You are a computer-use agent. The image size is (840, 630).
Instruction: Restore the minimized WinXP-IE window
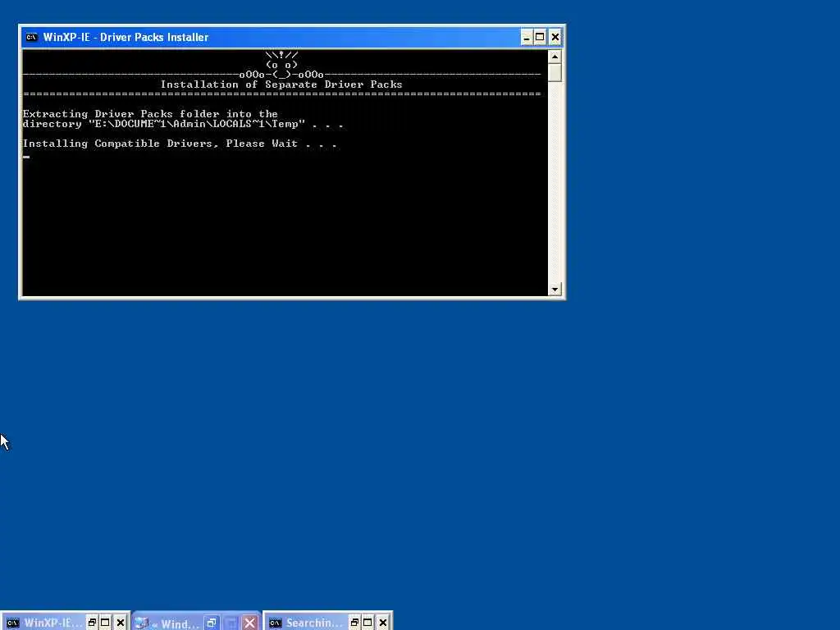92,623
